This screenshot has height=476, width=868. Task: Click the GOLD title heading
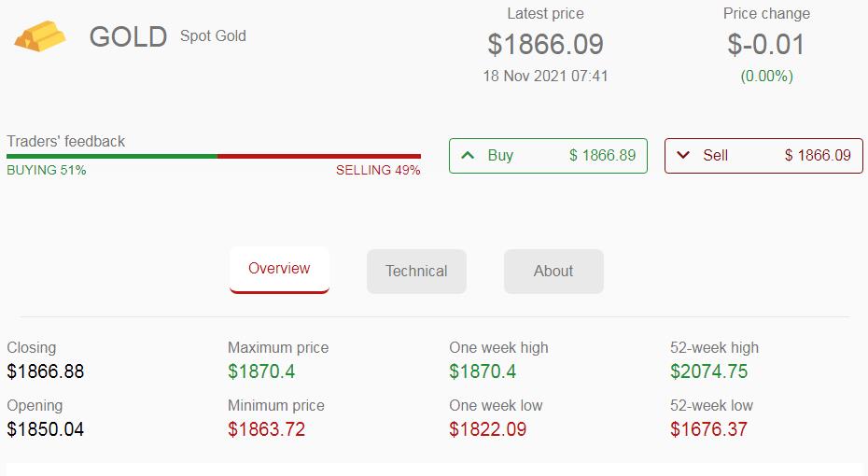coord(128,37)
